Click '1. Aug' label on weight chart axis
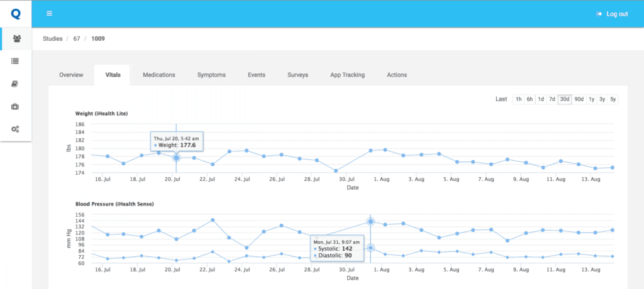Viewport: 644px width, 289px height. [x=382, y=180]
